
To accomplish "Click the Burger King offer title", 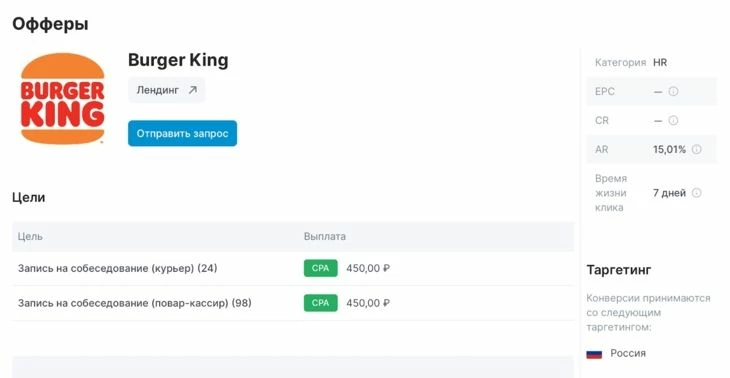I will click(178, 60).
